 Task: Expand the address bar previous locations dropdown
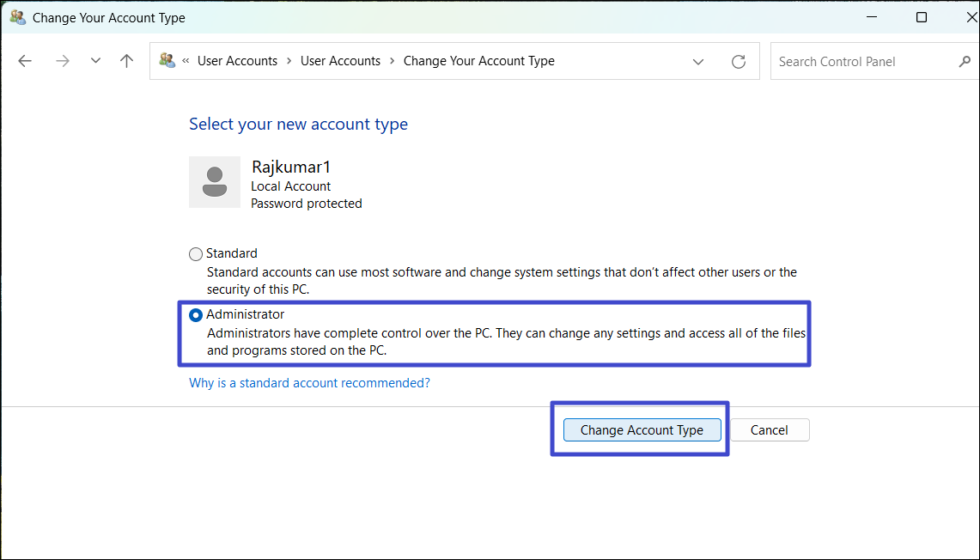click(698, 62)
